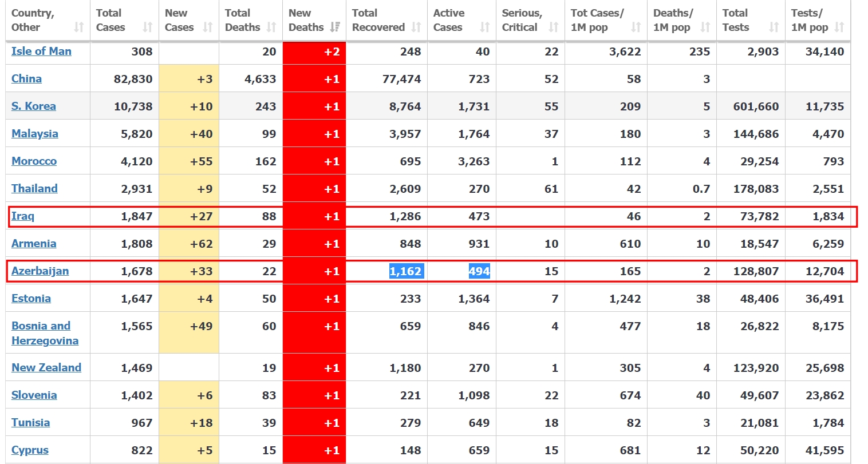Select highlighted 1,162 recovered cell for Azerbaijan
This screenshot has height=464, width=868.
405,271
